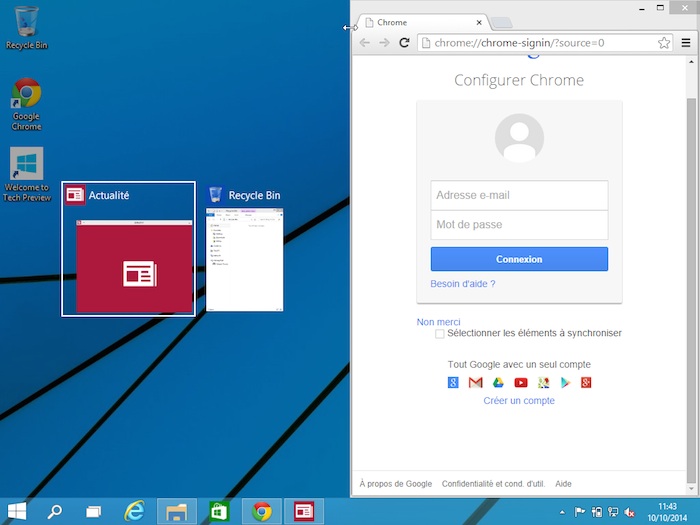Switch to the Actualité app in the taskbar
Screen dimensions: 700x525
point(304,511)
